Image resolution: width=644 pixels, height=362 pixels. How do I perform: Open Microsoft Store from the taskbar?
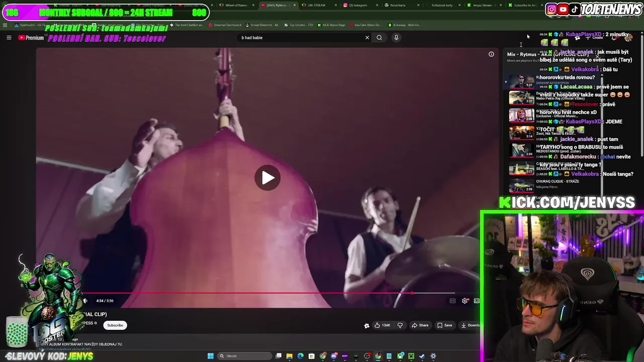pos(311,356)
